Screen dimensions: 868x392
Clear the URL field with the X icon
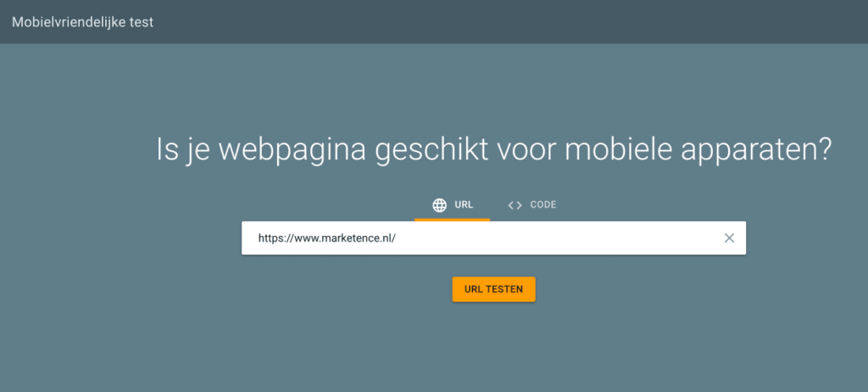729,238
